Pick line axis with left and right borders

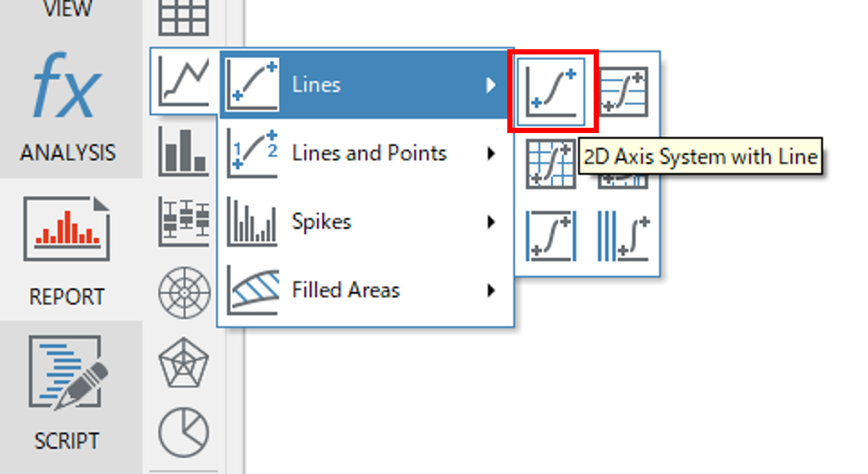551,236
